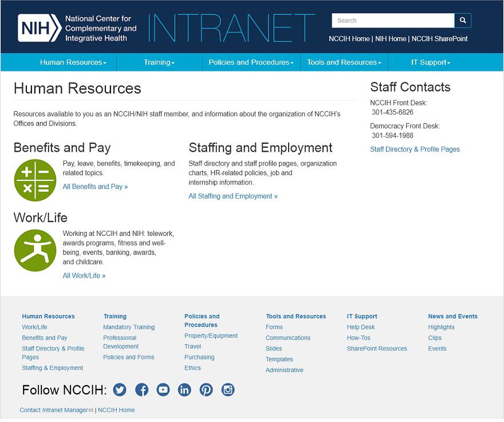Click footer Tools and Resources heading
The width and height of the screenshot is (504, 422).
click(x=296, y=316)
